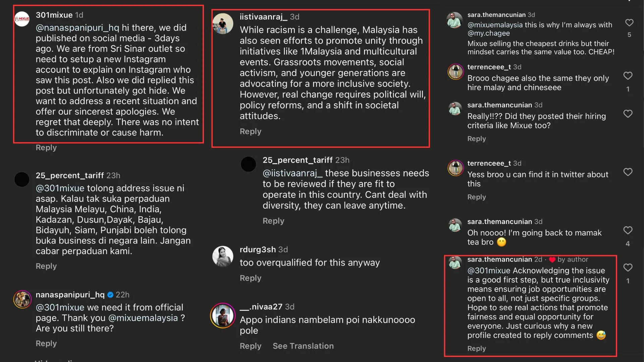See Translation for __.nivaa27's comment
Screen dimensions: 644x362
click(303, 346)
